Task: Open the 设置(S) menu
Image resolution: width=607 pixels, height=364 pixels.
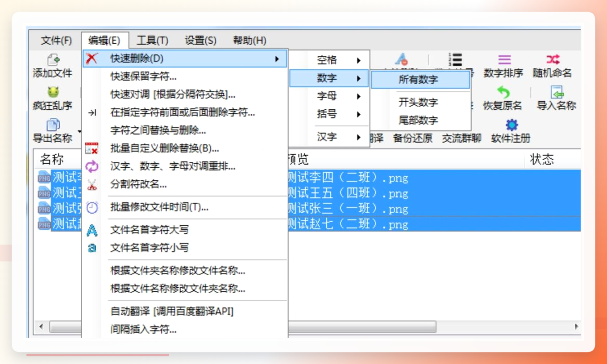Action: coord(201,41)
